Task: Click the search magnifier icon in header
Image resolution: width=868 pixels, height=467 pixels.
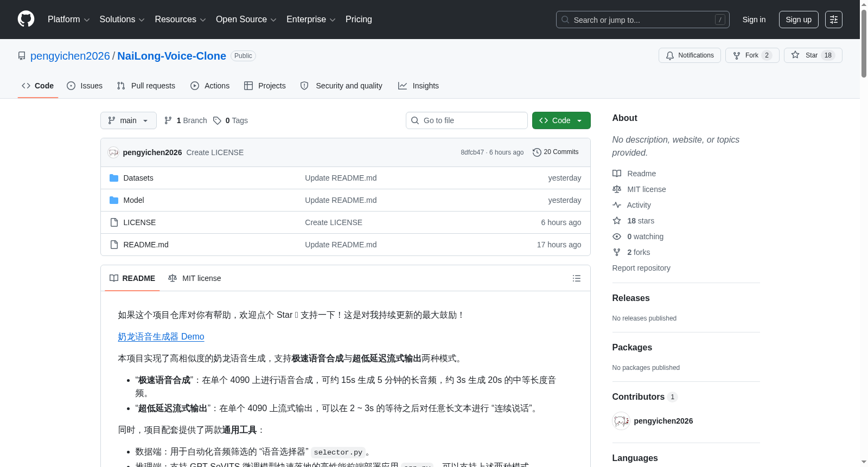Action: [x=565, y=20]
